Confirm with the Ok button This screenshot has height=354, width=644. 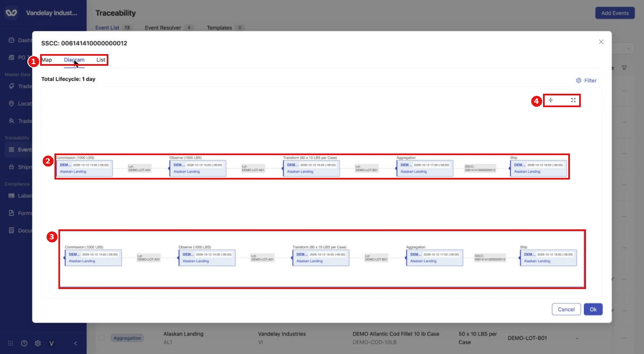coord(593,309)
